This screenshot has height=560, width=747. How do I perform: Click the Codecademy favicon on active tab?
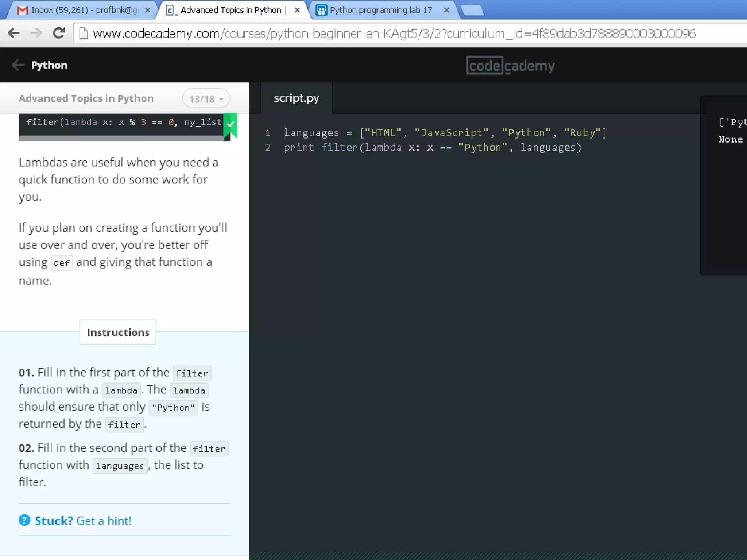(x=170, y=10)
